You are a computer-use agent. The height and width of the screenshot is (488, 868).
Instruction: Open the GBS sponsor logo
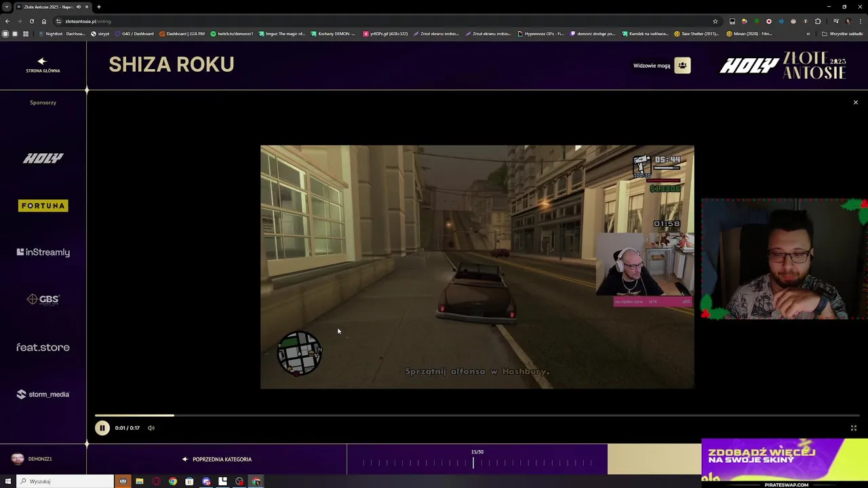(43, 300)
